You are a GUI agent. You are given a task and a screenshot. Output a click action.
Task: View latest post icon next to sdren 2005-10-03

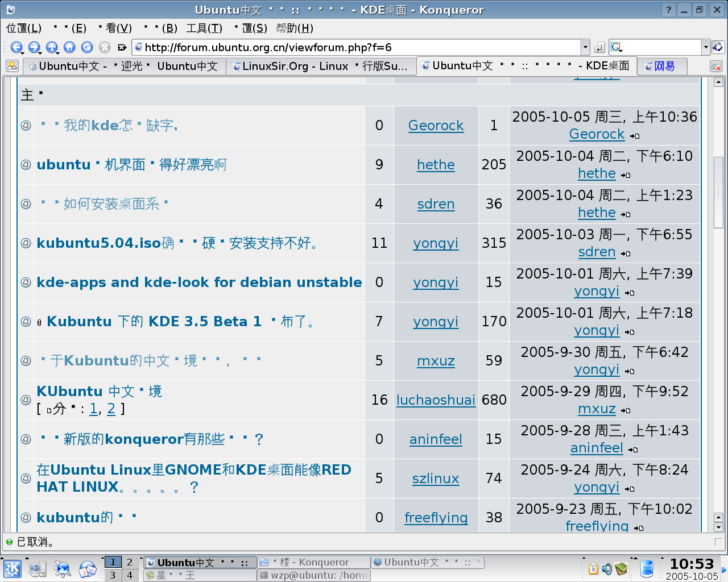tap(626, 253)
